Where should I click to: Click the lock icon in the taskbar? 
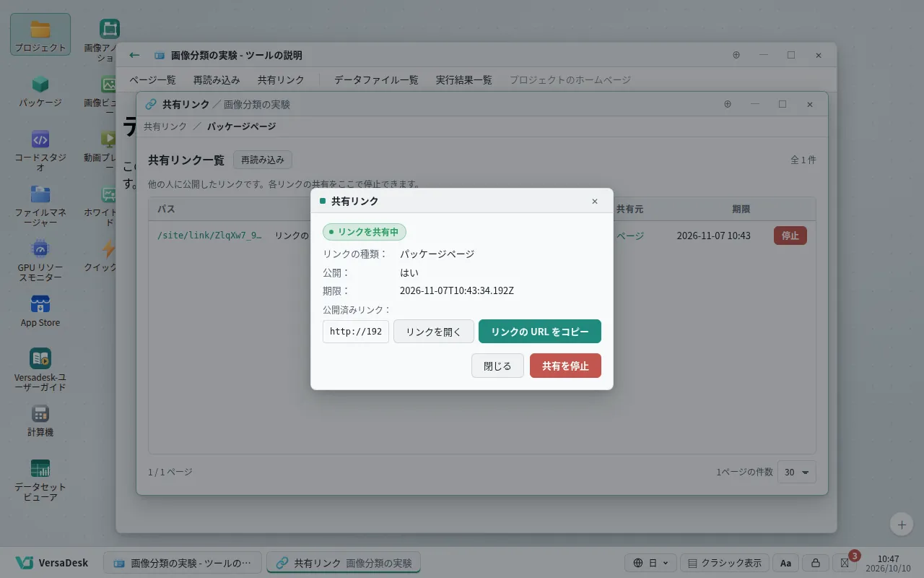pos(816,563)
